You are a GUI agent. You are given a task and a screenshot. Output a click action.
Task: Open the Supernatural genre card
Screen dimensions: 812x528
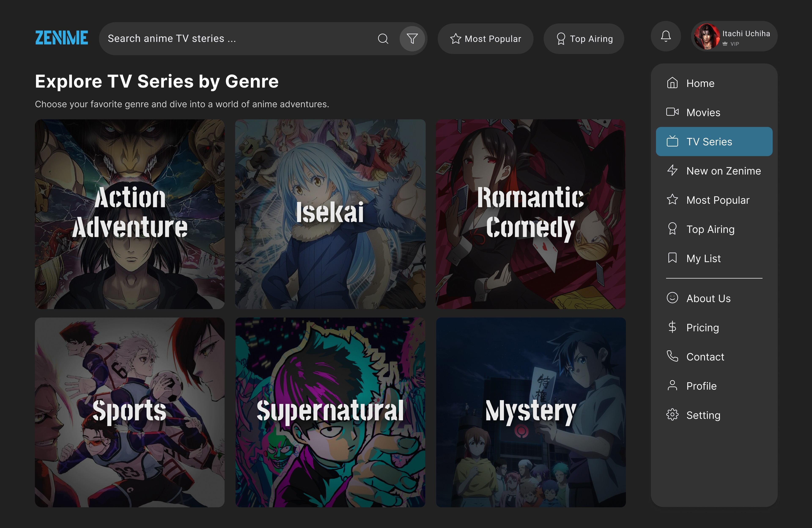(x=330, y=412)
